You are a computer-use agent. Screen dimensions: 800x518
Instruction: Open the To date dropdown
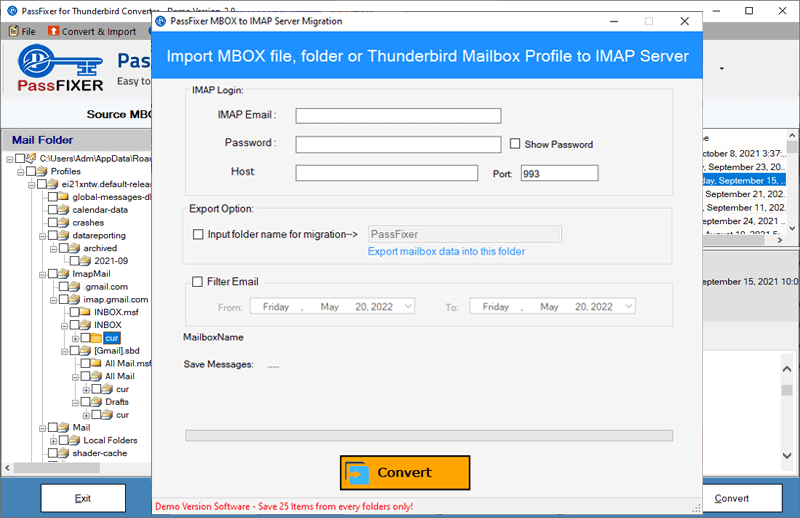(629, 307)
